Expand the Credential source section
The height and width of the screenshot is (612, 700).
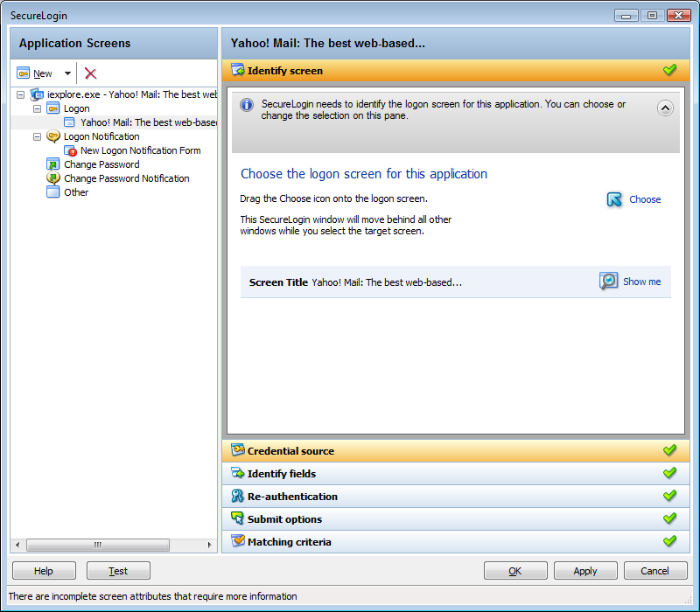[290, 451]
